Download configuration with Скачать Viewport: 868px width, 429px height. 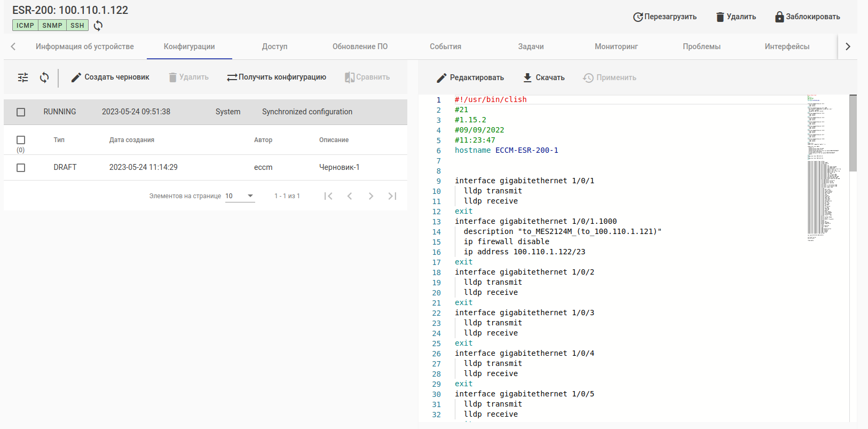coord(543,77)
